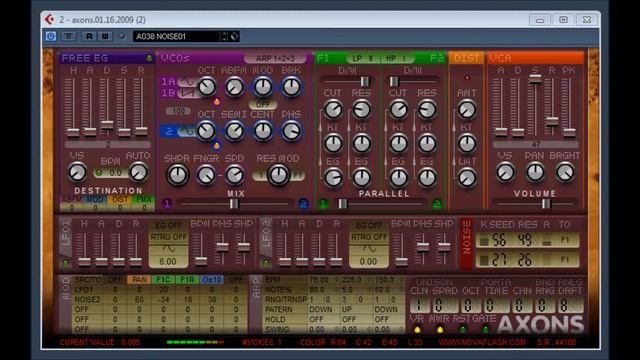Click the ABFM knob
This screenshot has height=360, width=640.
click(x=234, y=87)
